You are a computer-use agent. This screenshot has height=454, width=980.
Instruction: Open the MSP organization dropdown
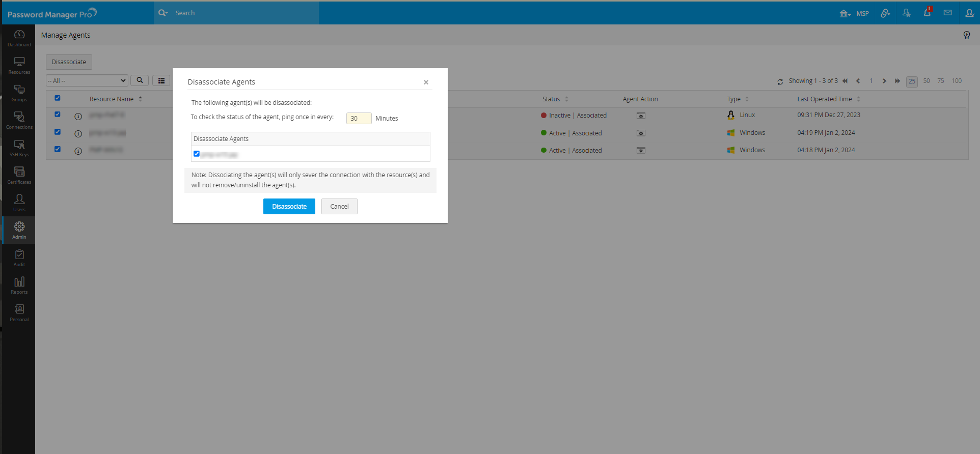[x=854, y=14]
